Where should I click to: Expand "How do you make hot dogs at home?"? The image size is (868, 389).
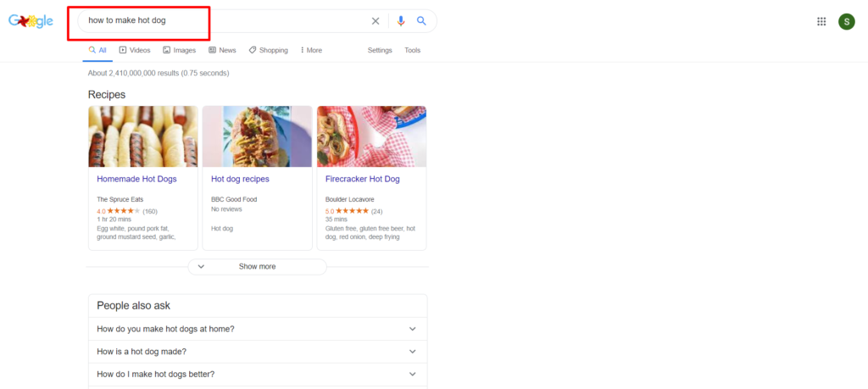[258, 329]
